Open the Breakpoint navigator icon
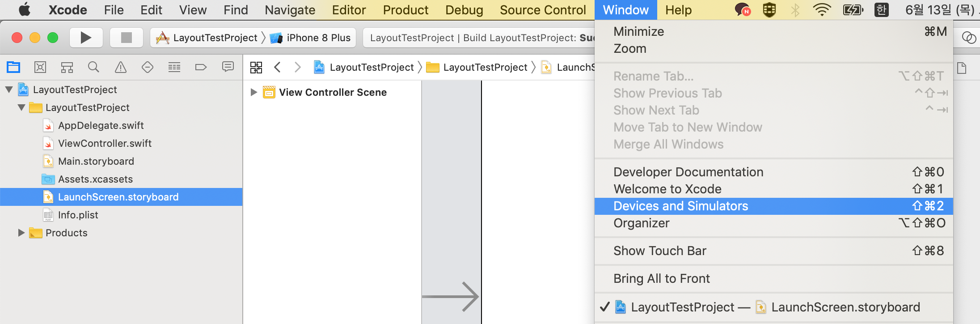This screenshot has height=324, width=980. [x=201, y=67]
